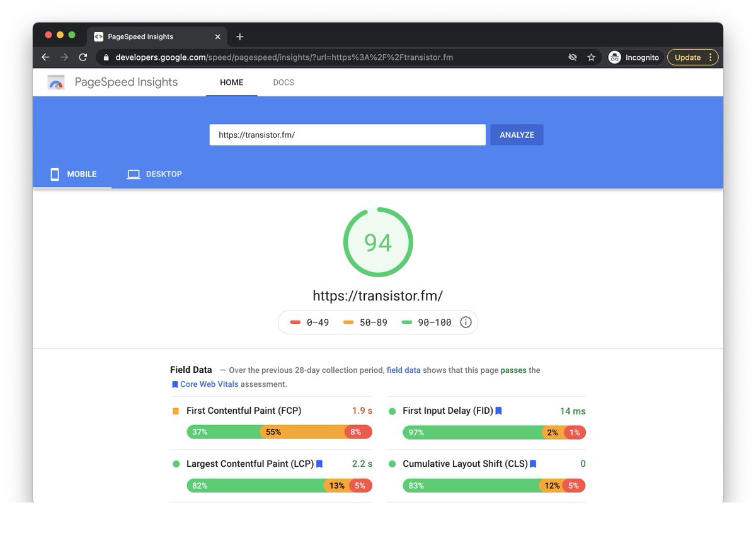Screen dimensions: 756x548
Task: Select the Home navigation item
Action: coord(231,83)
